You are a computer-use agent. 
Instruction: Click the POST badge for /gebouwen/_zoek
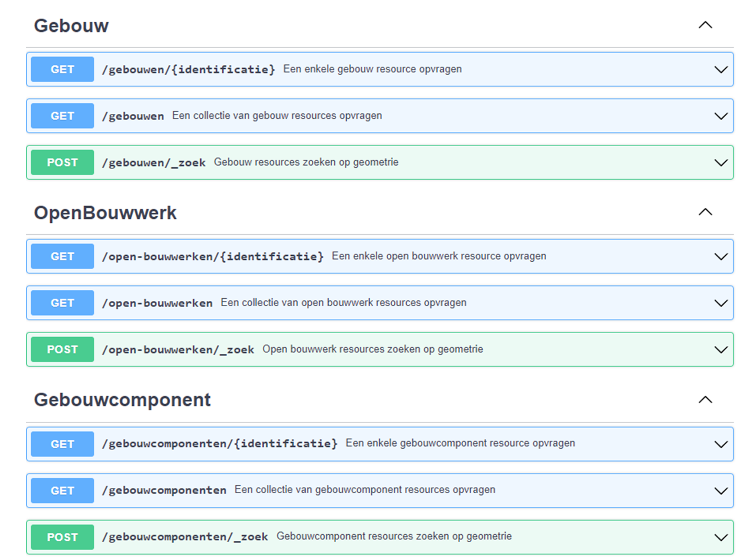[62, 162]
